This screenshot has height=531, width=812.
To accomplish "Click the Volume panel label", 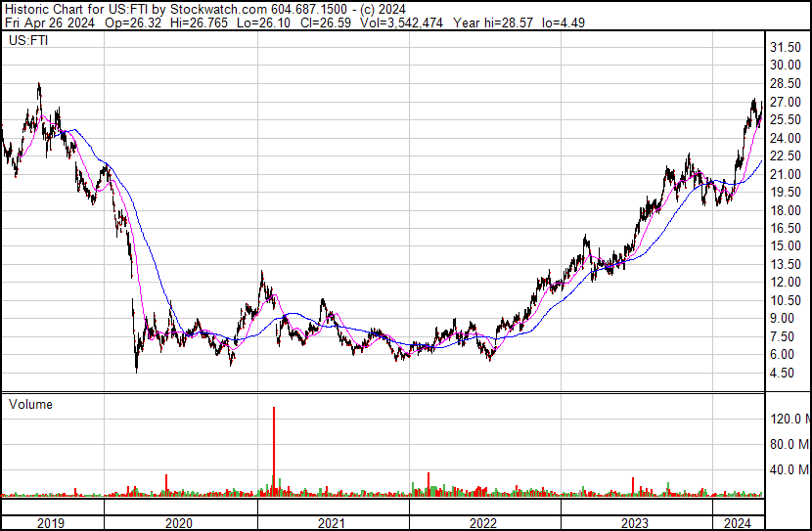I will pyautogui.click(x=30, y=404).
